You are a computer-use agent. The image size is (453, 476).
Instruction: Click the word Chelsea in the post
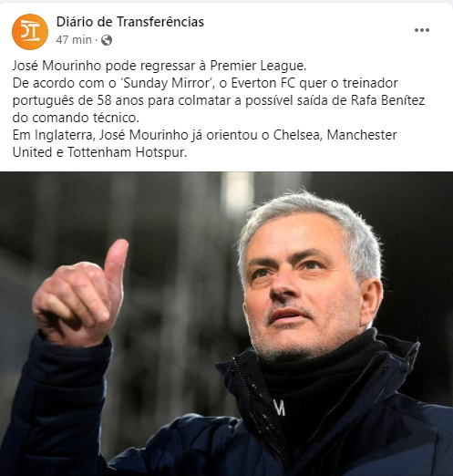click(x=297, y=135)
